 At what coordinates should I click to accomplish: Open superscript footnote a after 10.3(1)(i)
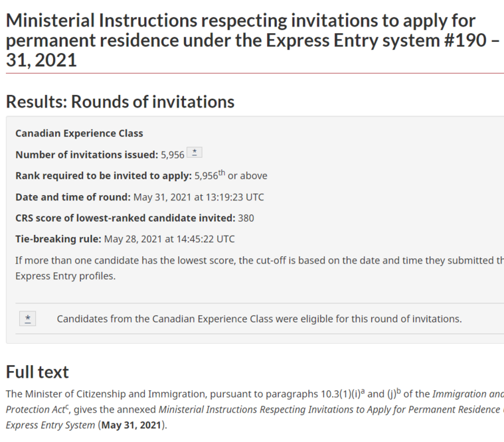click(363, 392)
